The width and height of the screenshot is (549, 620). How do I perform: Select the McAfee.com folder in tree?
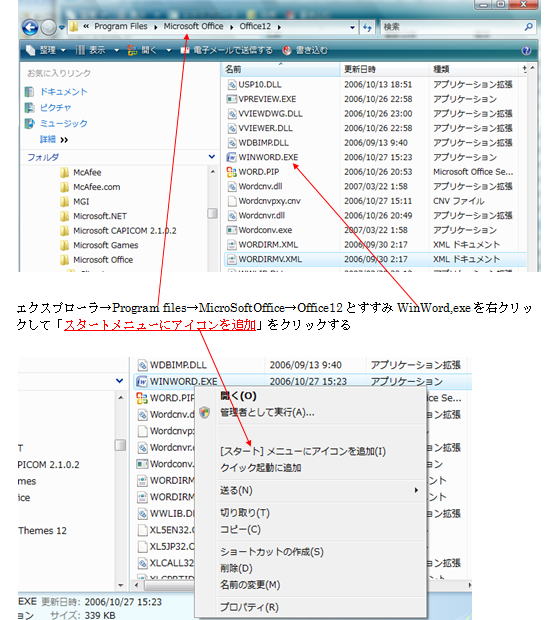click(97, 187)
